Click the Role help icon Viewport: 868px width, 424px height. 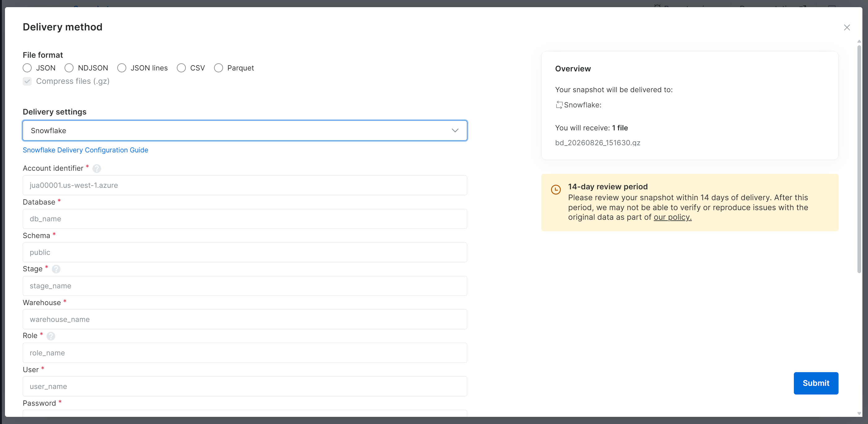coord(51,336)
